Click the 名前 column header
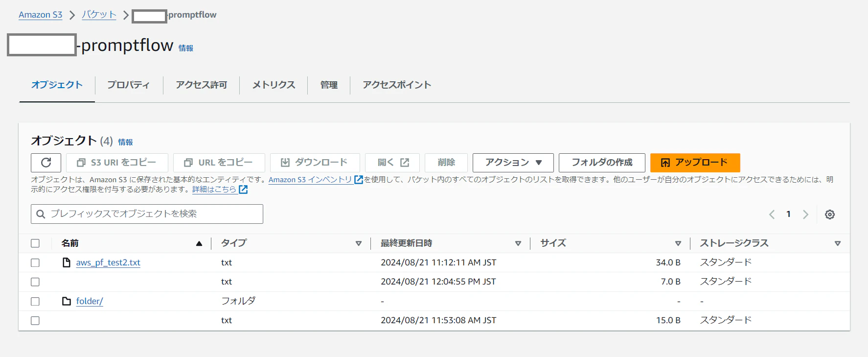Viewport: 868px width, 357px height. [70, 243]
